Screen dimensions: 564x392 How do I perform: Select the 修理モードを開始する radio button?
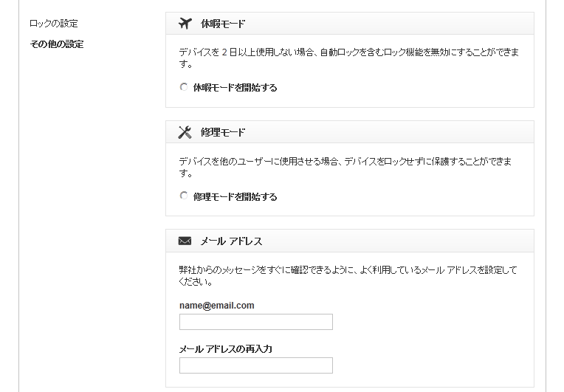pyautogui.click(x=184, y=196)
